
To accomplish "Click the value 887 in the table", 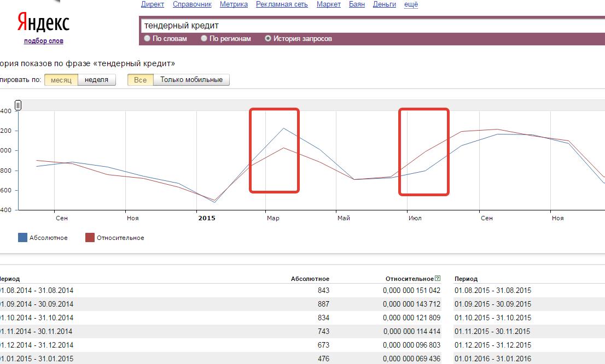I will click(x=323, y=304).
